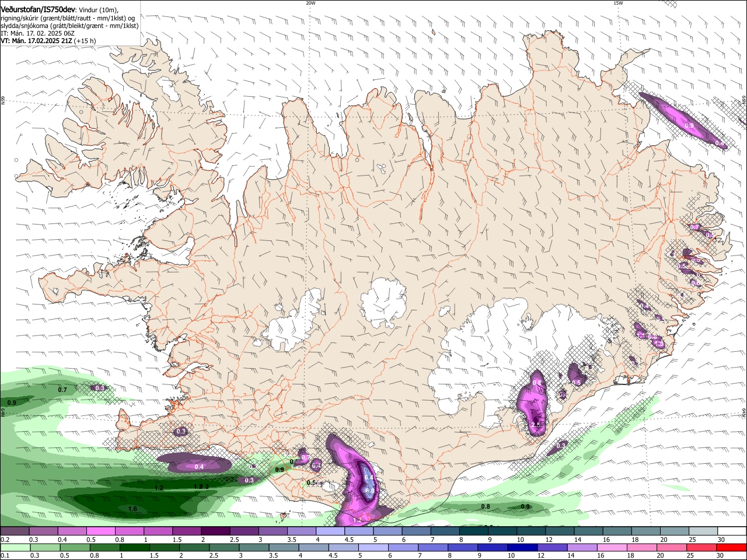Select the dark mauve 0.2 swatch in the upper legend
This screenshot has width=747, height=560.
pyautogui.click(x=15, y=531)
